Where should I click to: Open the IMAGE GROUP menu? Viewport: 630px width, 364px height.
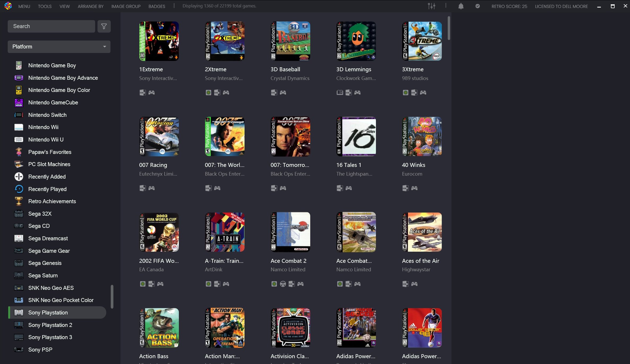(126, 6)
